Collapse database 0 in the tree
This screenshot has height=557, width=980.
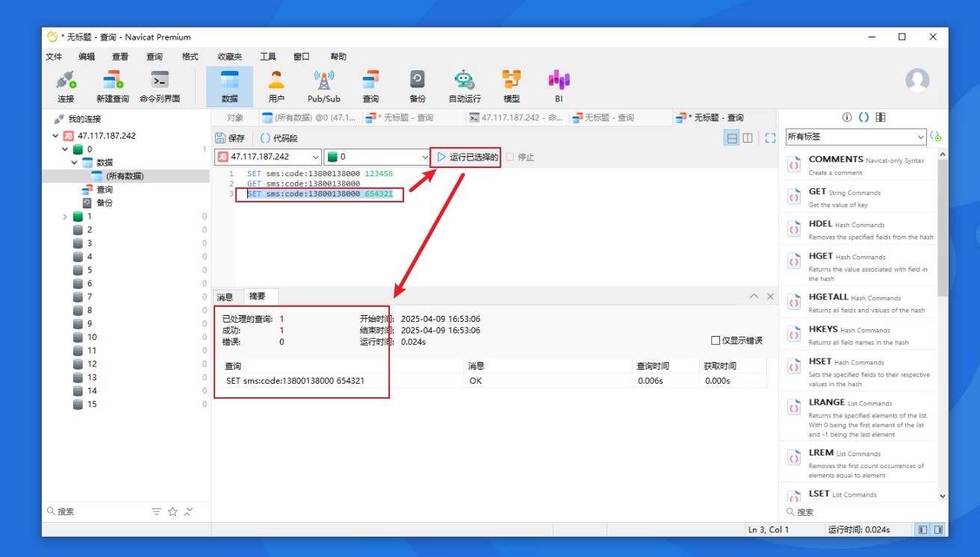pyautogui.click(x=65, y=149)
